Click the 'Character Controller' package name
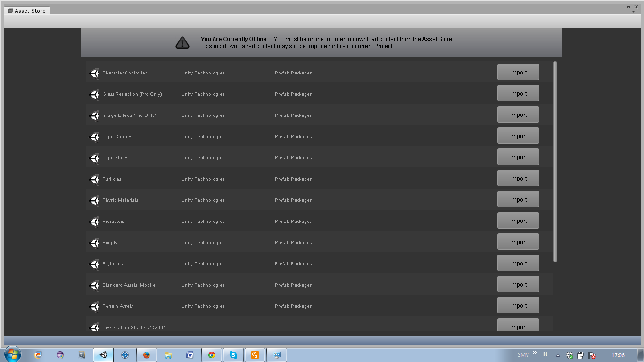Image resolution: width=644 pixels, height=362 pixels. pos(124,73)
